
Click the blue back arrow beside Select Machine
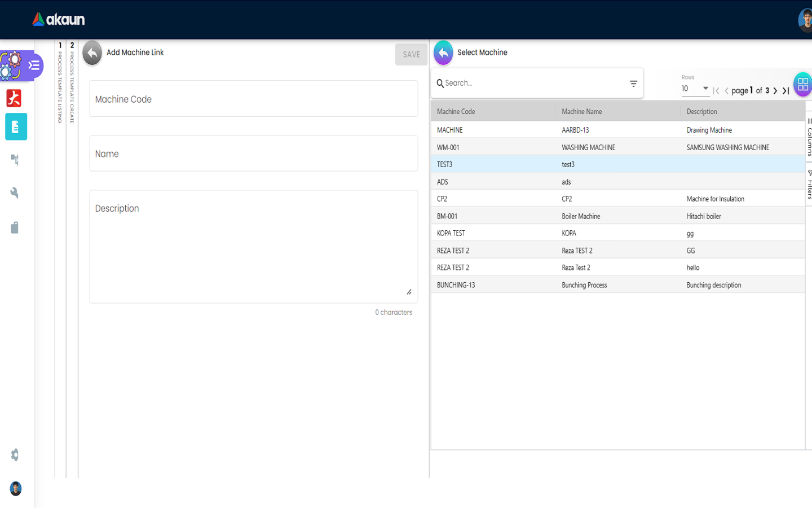(443, 53)
